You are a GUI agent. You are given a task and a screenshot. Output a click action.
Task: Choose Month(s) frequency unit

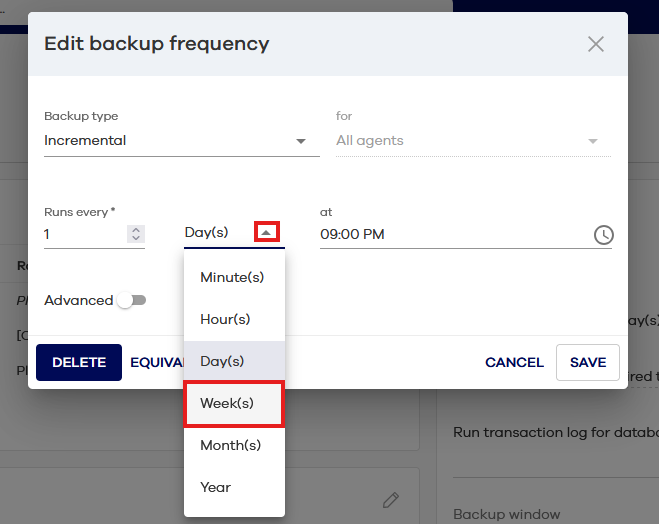[230, 445]
